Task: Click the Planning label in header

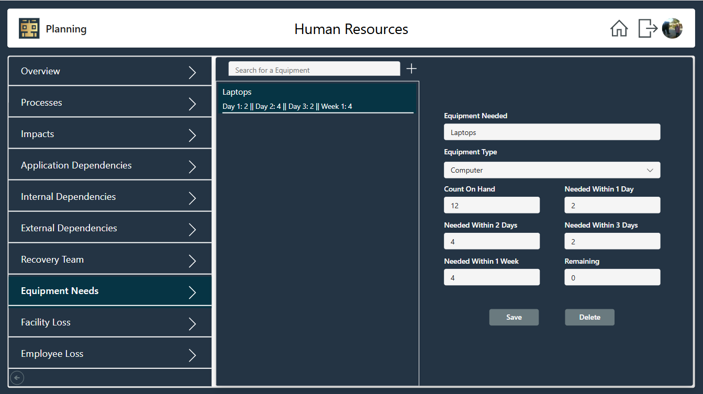Action: click(66, 29)
